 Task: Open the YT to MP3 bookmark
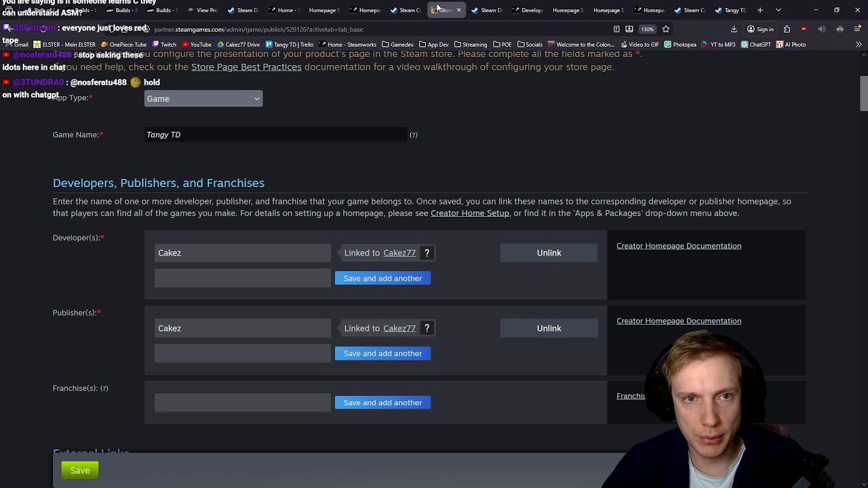pyautogui.click(x=718, y=45)
